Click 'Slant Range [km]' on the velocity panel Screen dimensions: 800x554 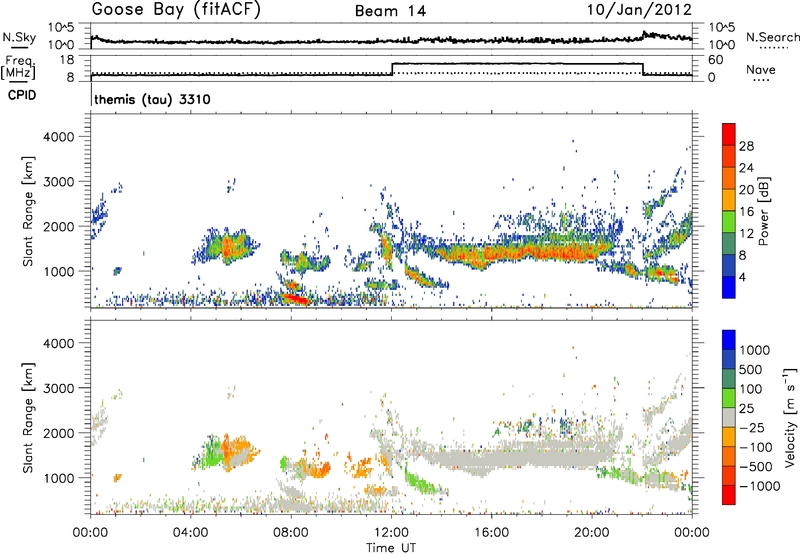click(x=28, y=417)
